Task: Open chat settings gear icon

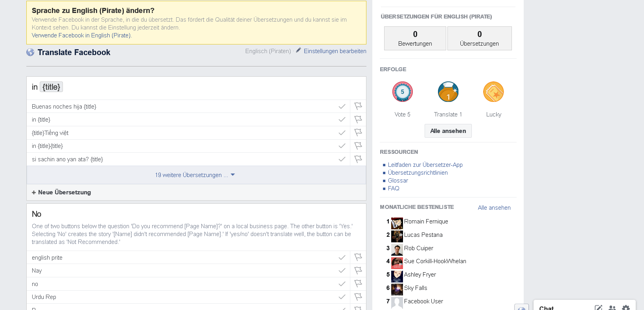Action: coord(626,308)
